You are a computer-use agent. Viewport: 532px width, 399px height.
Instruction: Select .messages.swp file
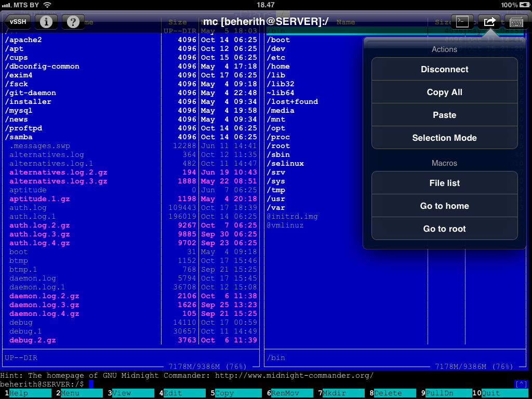[x=131, y=146]
